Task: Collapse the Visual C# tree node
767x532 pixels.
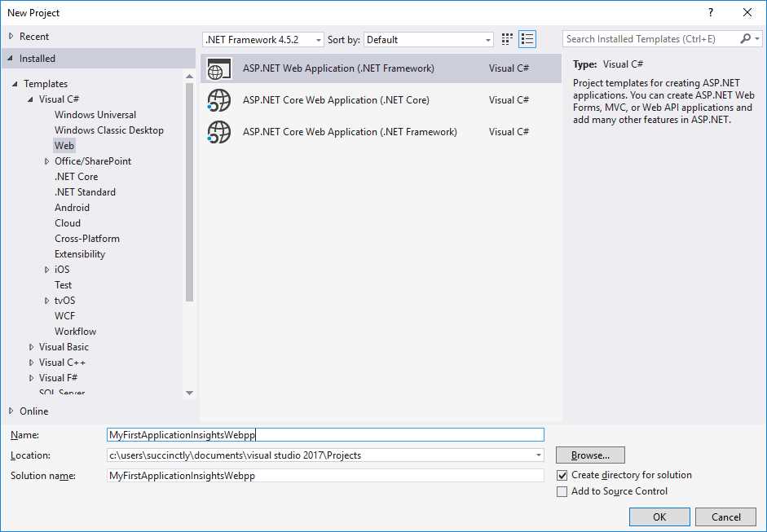Action: (30, 99)
